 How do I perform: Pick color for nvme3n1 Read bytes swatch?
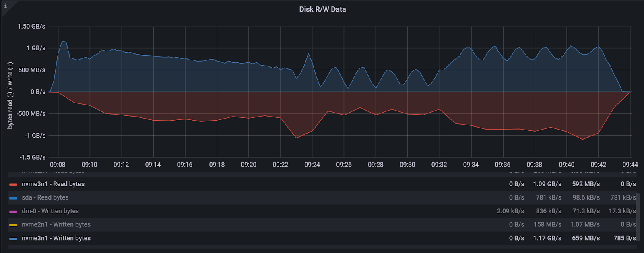(13, 185)
